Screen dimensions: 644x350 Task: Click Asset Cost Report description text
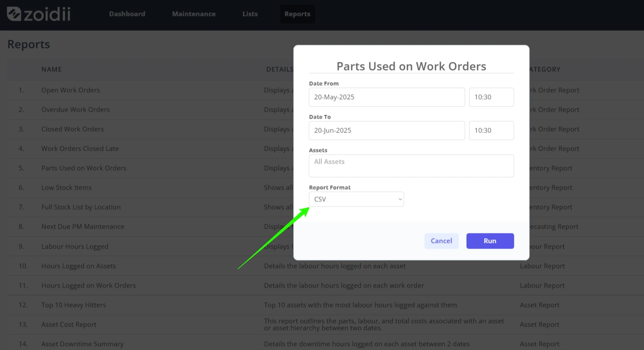click(x=384, y=324)
